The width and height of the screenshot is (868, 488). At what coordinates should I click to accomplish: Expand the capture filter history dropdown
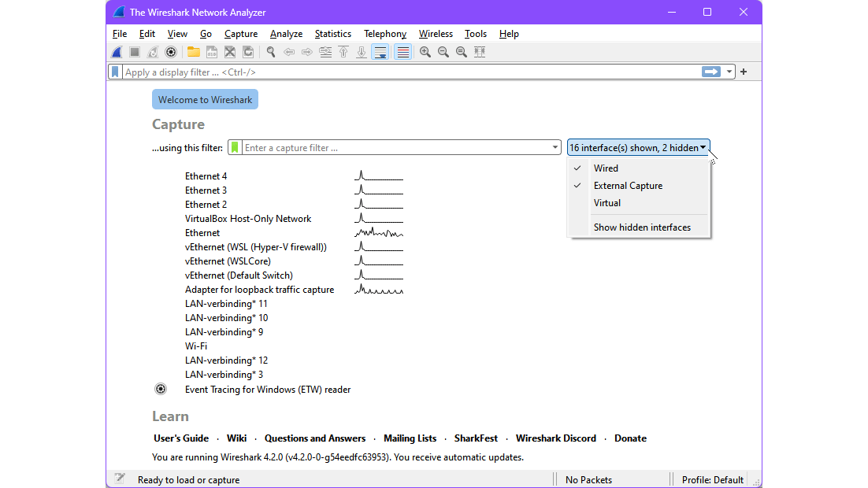tap(555, 148)
